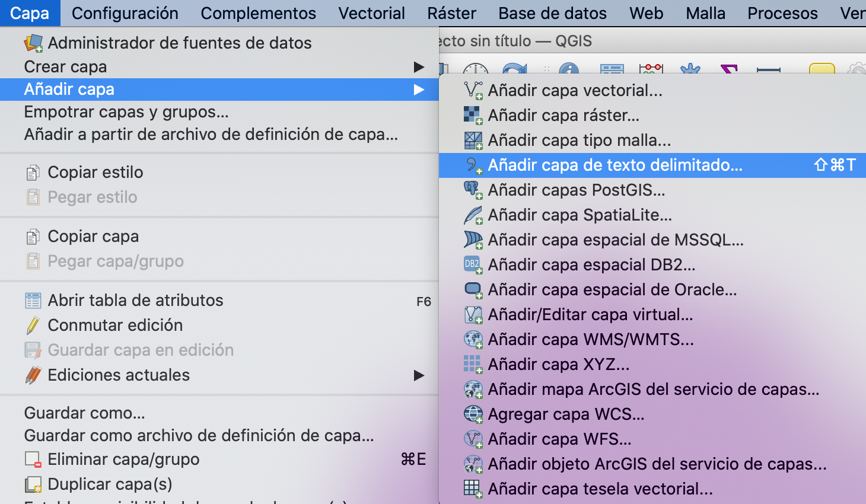Image resolution: width=866 pixels, height=504 pixels.
Task: Expand the Ediciones actuales submenu arrow
Action: tap(419, 375)
